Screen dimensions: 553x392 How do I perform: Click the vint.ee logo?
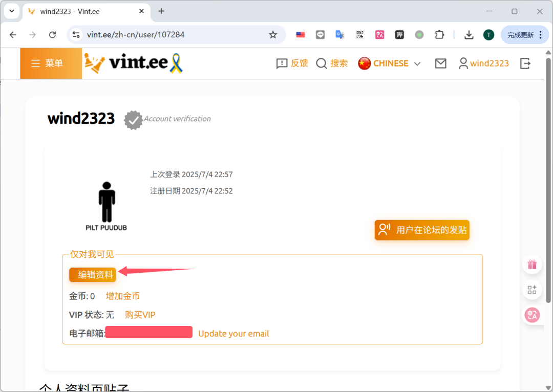(133, 63)
